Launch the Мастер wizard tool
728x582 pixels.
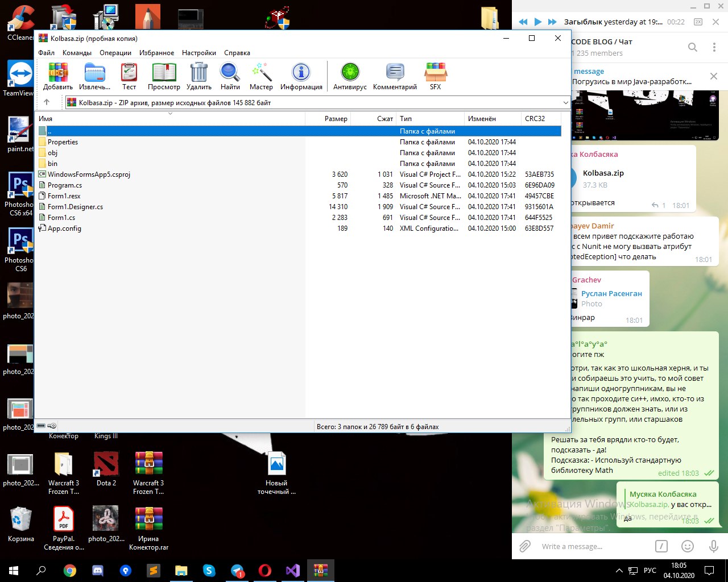coord(261,76)
